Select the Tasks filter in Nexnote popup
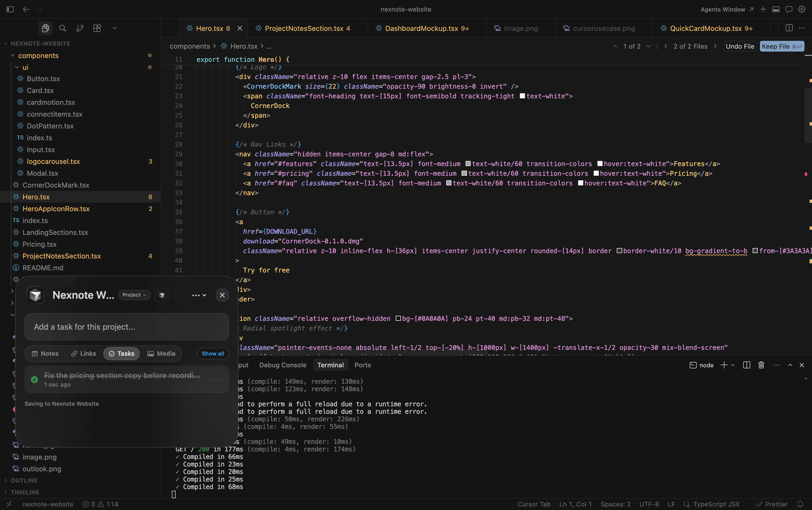 [x=121, y=354]
